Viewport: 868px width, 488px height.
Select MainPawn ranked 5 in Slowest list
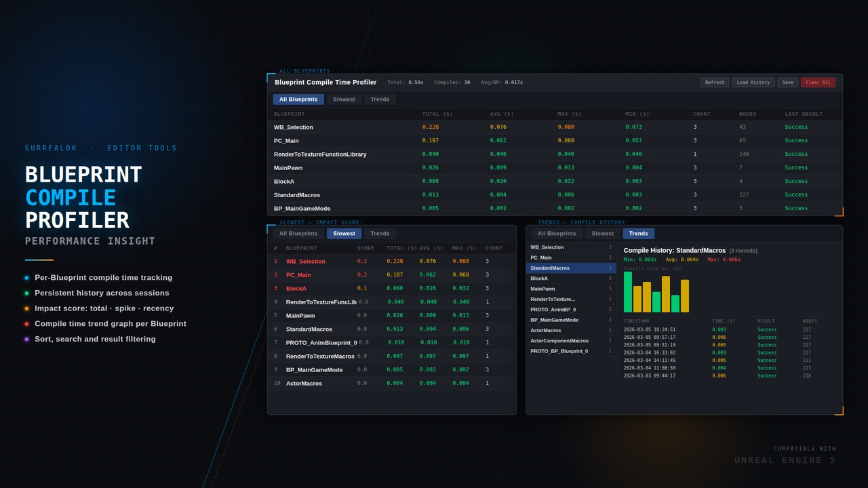click(392, 316)
